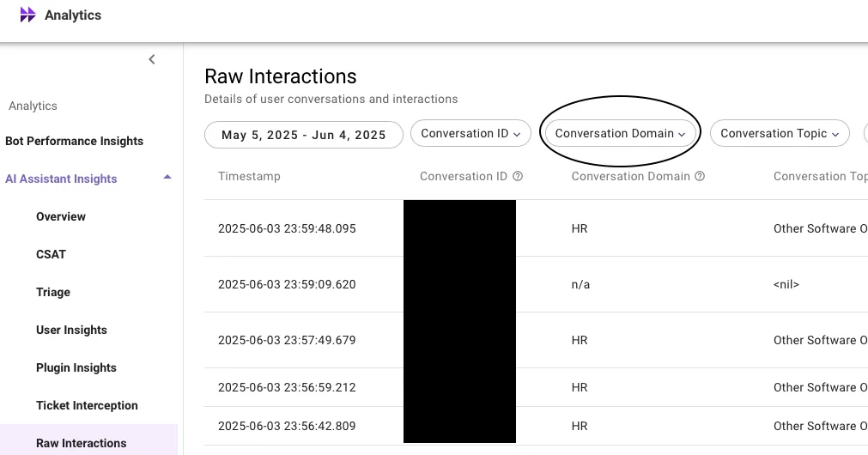Click HR domain in the 23:56:42.809 row
The width and height of the screenshot is (868, 455).
pyautogui.click(x=580, y=426)
